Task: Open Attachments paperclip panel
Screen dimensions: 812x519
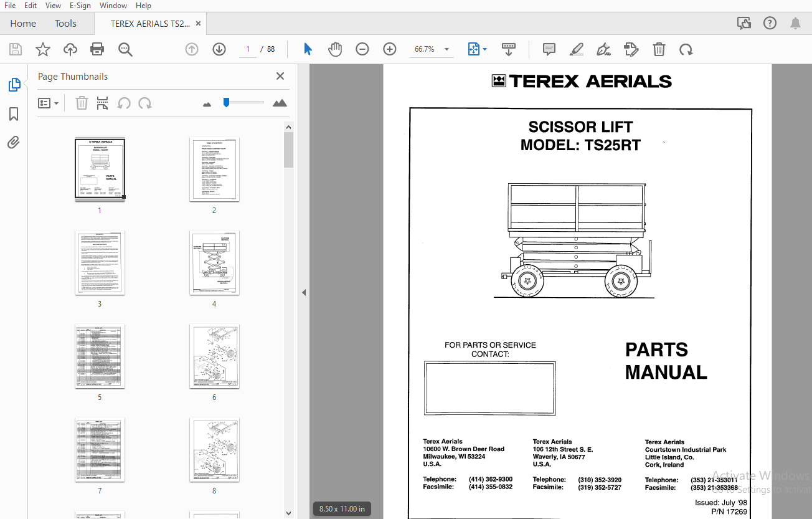Action: click(x=14, y=143)
